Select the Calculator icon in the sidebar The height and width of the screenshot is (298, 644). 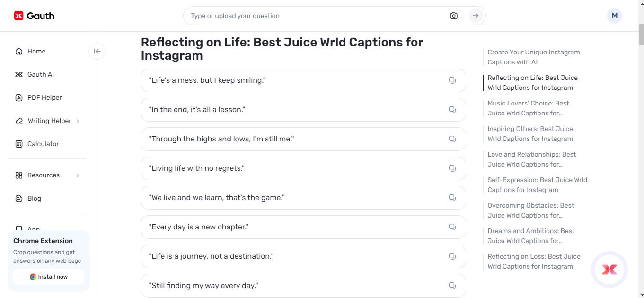[19, 144]
